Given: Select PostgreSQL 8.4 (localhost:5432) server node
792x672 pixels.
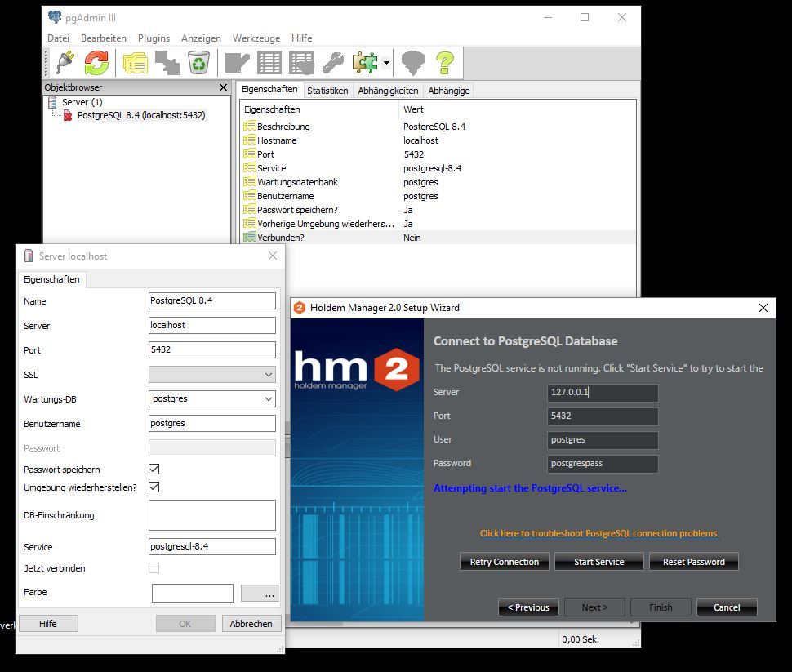Looking at the screenshot, I should (x=141, y=115).
